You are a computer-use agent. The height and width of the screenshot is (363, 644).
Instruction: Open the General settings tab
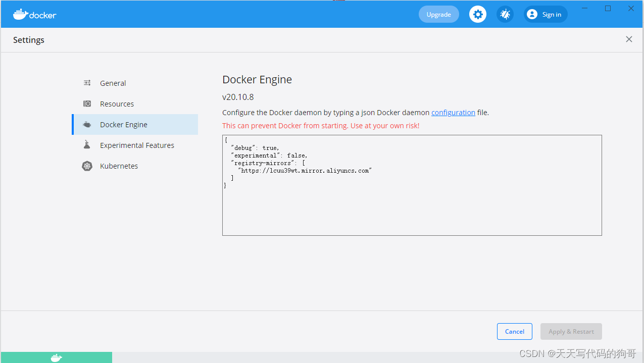click(x=135, y=83)
